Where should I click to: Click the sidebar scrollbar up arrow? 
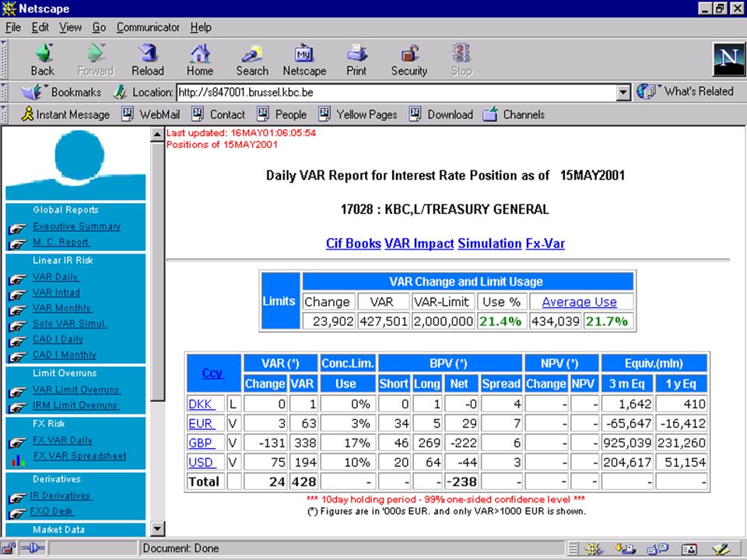[x=157, y=135]
